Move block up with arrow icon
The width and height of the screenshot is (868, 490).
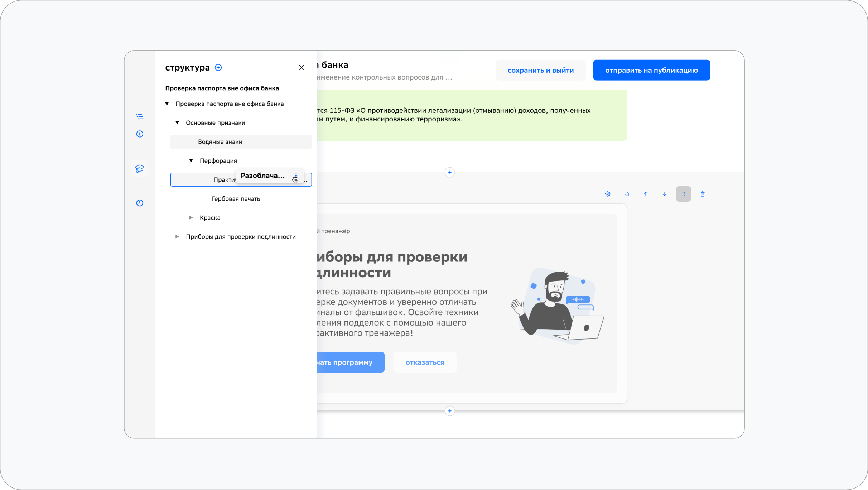coord(646,194)
